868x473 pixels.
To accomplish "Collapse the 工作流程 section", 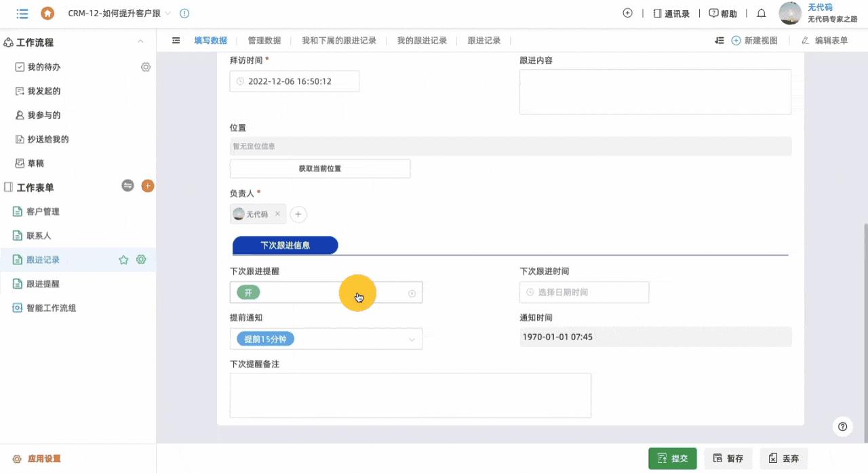I will point(140,42).
